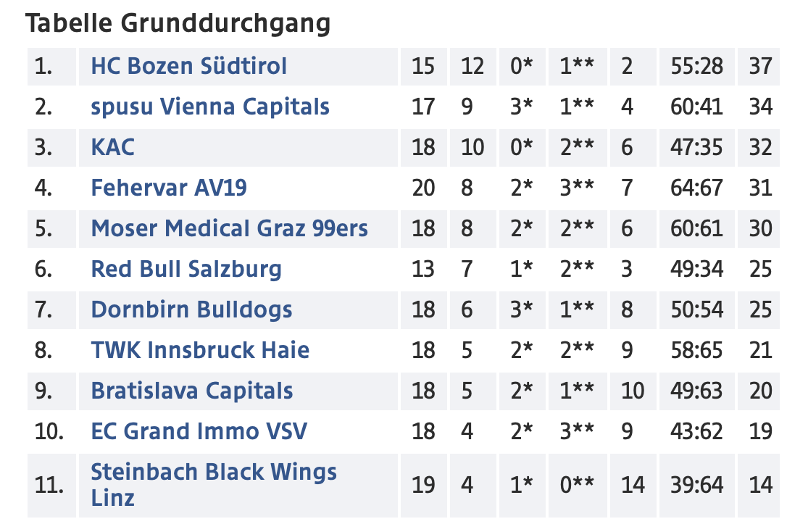Select Vienna Capitals' 60:41 goals cell
Screen dimensions: 787x532
point(696,107)
